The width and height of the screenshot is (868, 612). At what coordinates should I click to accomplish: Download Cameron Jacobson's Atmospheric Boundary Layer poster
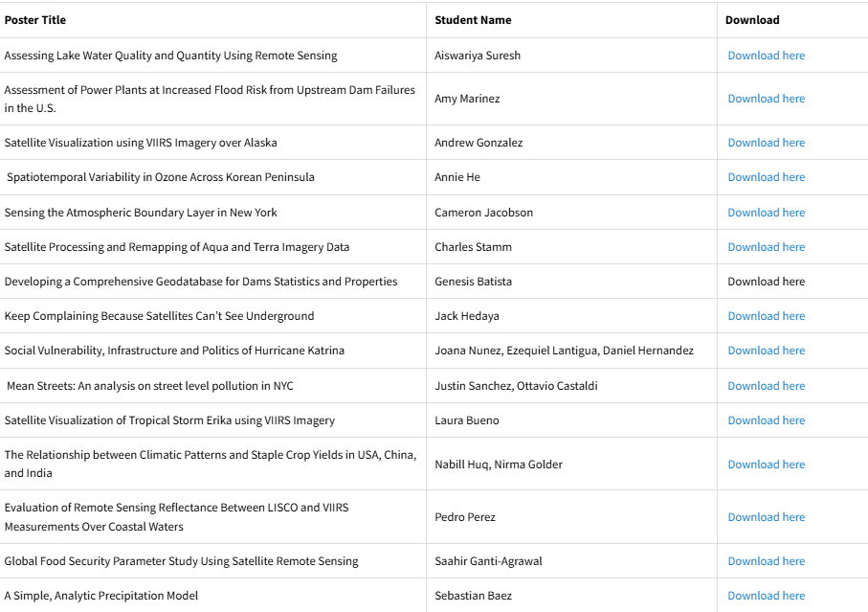(x=766, y=213)
